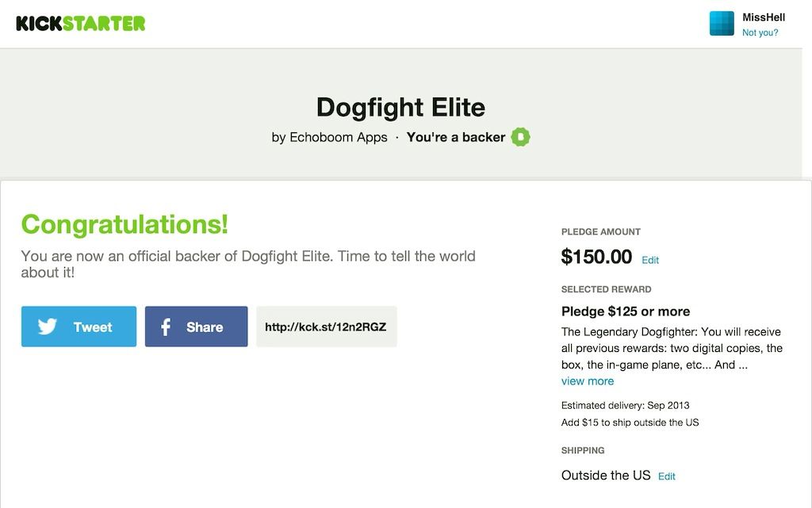Open the Dogfight Elite project title
Image resolution: width=812 pixels, height=508 pixels.
(400, 107)
